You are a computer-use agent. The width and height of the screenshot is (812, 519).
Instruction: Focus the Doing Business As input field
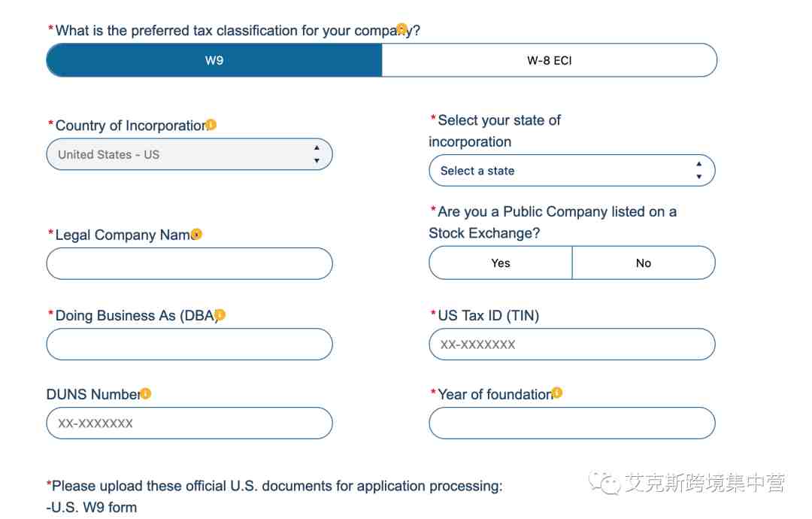(x=189, y=344)
